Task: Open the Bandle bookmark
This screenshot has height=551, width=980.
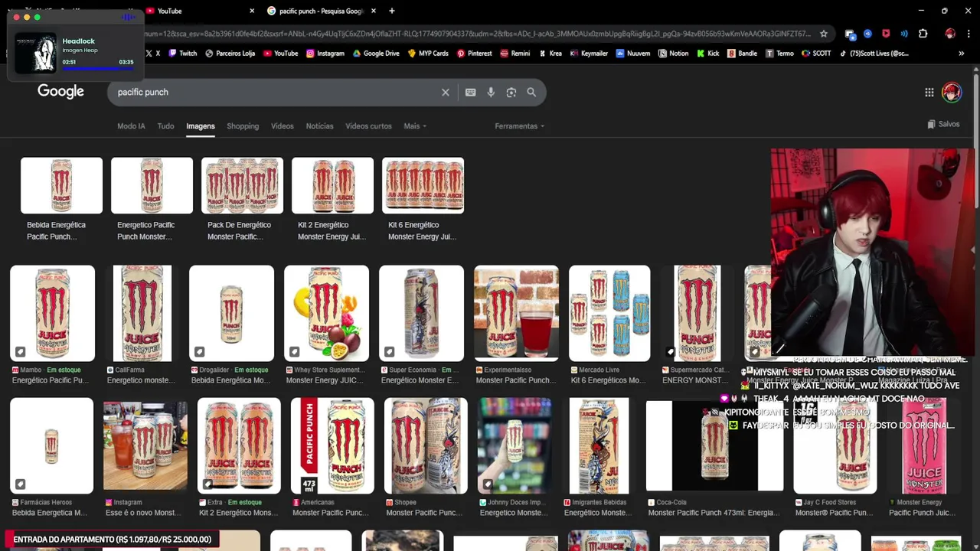Action: (742, 54)
